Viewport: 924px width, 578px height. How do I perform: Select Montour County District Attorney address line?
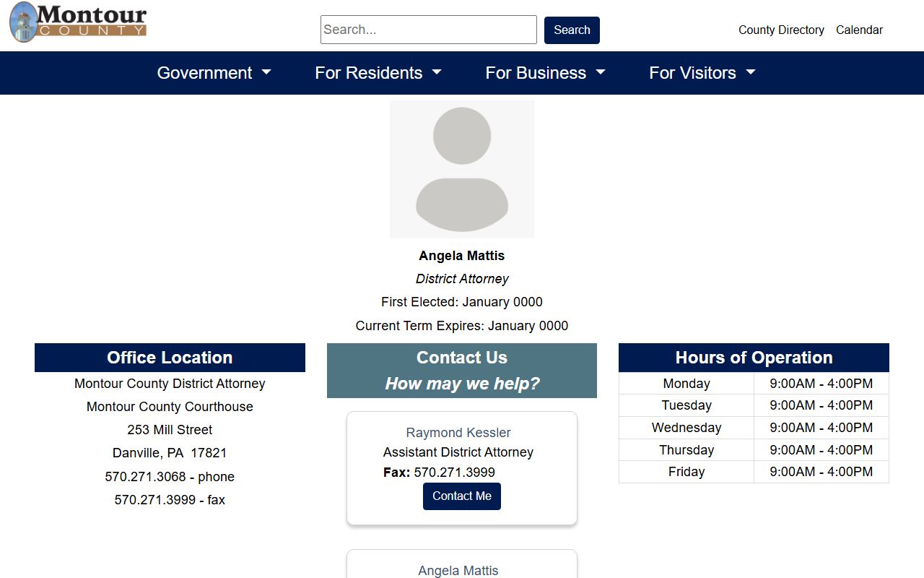point(170,384)
